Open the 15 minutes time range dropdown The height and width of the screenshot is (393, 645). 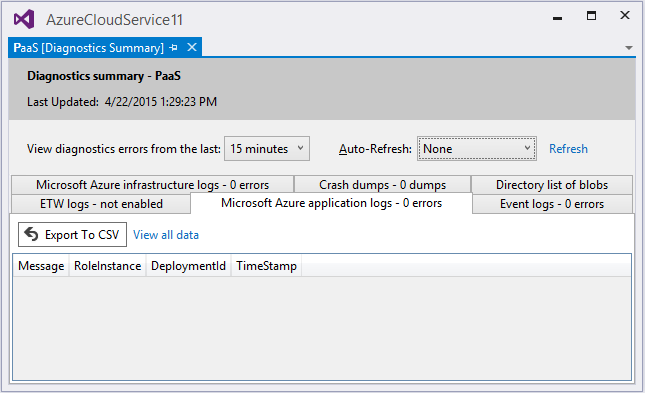[x=267, y=149]
